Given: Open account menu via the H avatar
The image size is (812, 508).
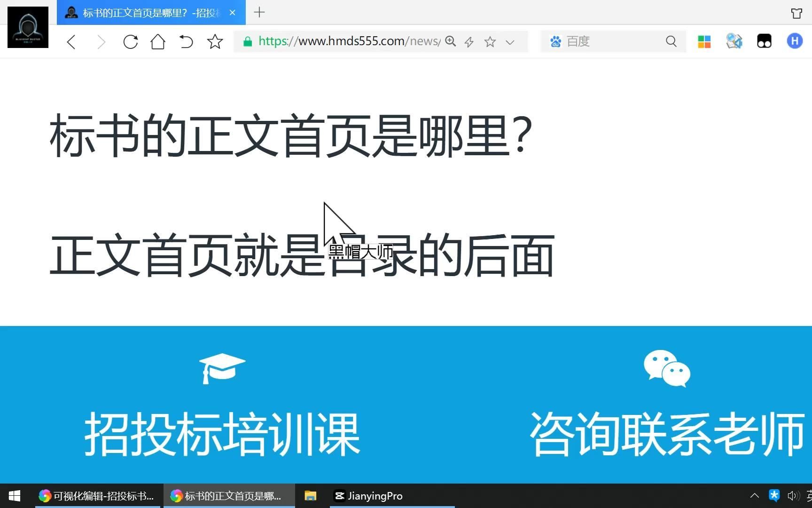Looking at the screenshot, I should 794,41.
